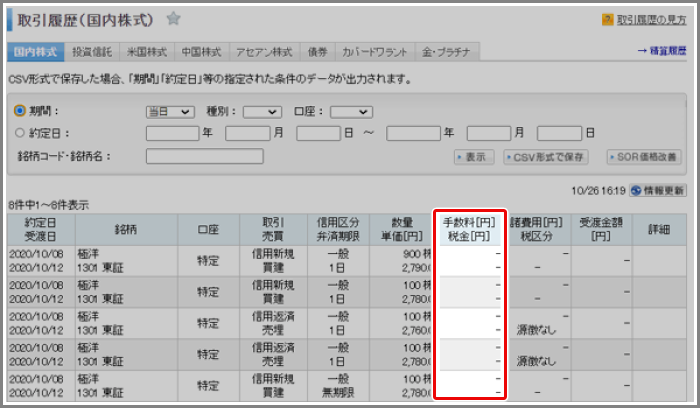Switch to the 金・プラチナ tab
This screenshot has height=408, width=700.
pyautogui.click(x=447, y=52)
